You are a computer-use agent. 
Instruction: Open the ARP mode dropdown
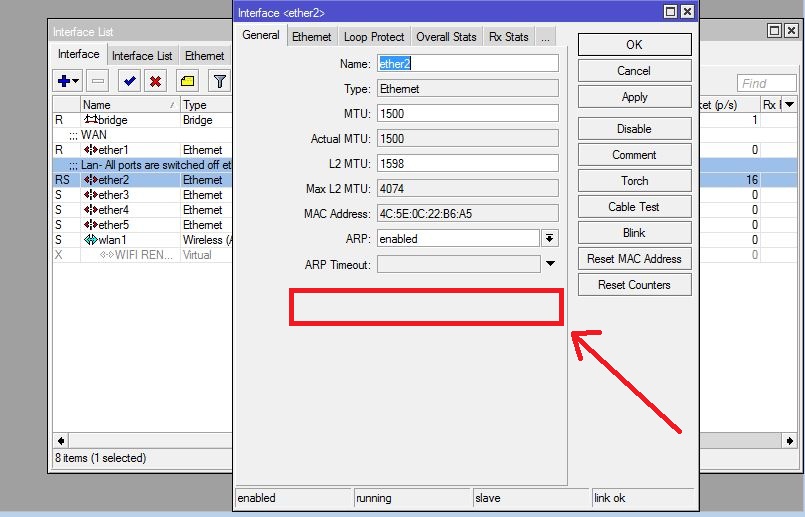point(549,238)
